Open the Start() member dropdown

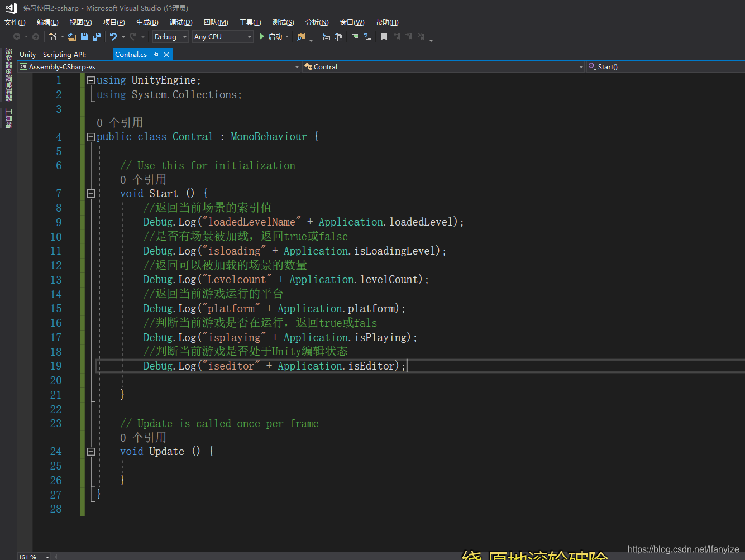coord(666,67)
